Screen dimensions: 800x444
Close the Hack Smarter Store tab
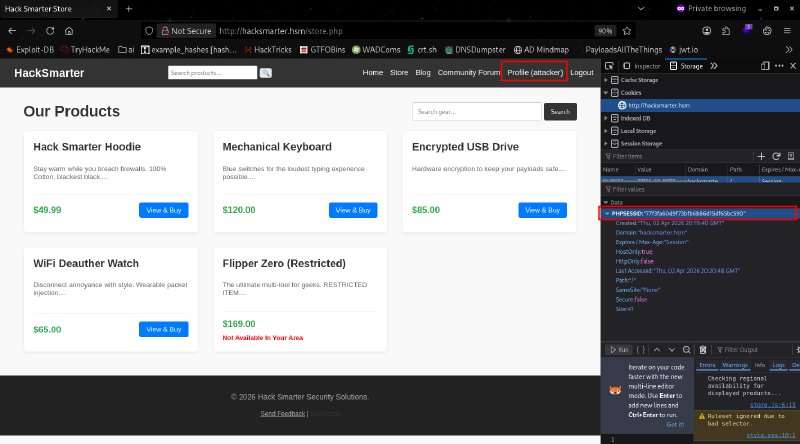click(109, 9)
